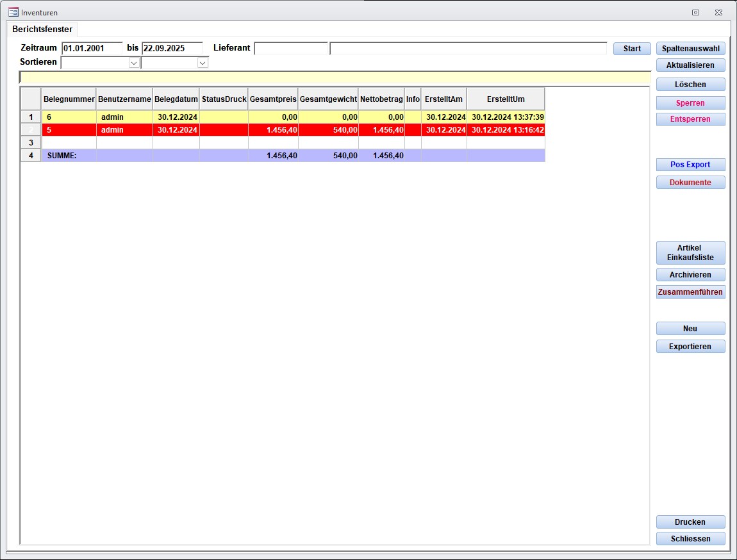Viewport: 737px width, 560px height.
Task: Click the Aktualisieren button
Action: [x=690, y=65]
